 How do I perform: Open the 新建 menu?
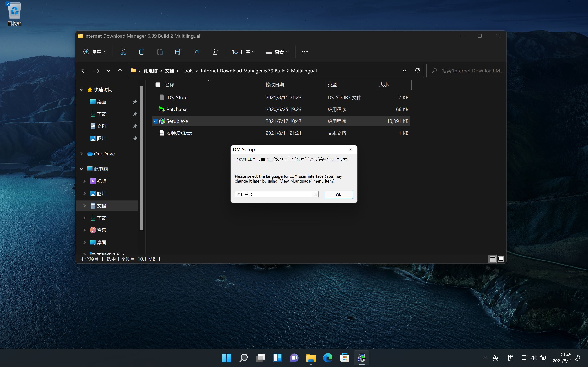pyautogui.click(x=95, y=52)
